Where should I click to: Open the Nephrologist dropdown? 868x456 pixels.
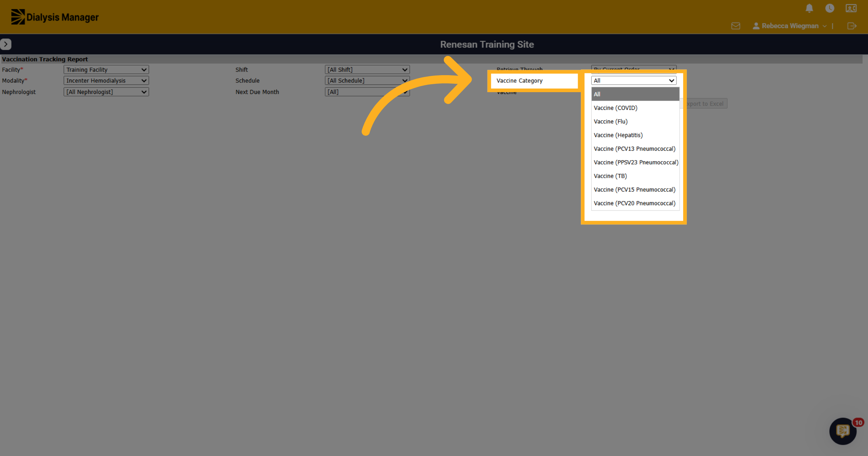click(x=106, y=92)
